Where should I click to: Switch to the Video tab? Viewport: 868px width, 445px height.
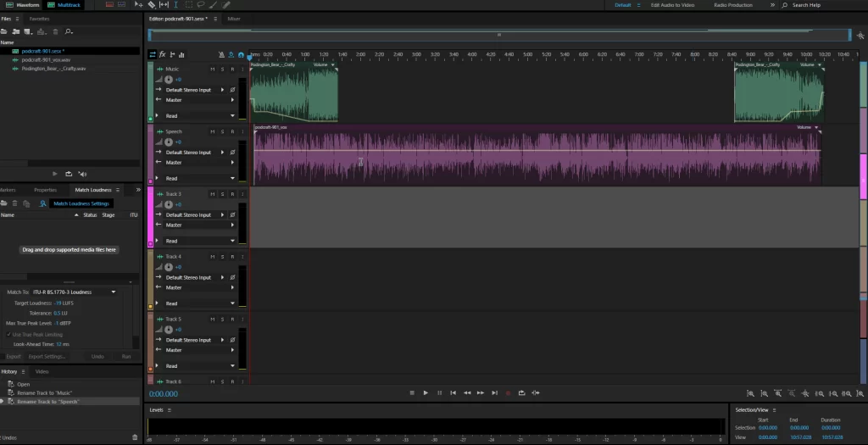pyautogui.click(x=42, y=371)
